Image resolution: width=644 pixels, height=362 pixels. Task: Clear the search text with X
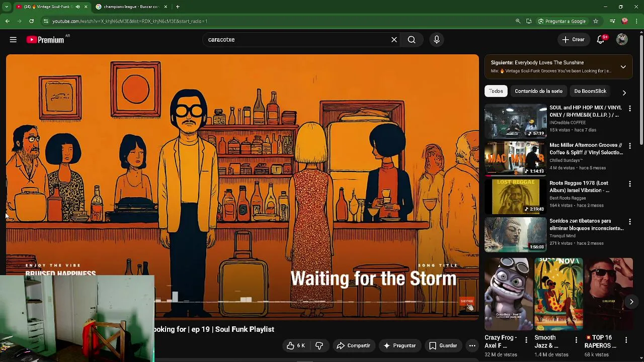[x=394, y=40]
